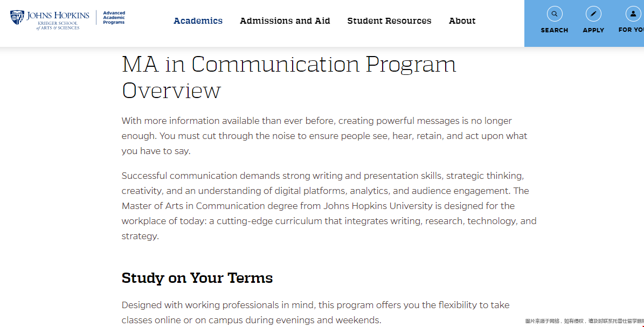Click the Chinese watermark text at bottom right
This screenshot has height=327, width=644.
[584, 321]
